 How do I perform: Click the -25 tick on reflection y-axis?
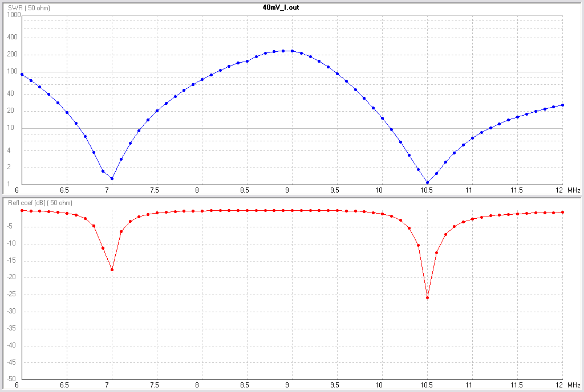pos(11,295)
